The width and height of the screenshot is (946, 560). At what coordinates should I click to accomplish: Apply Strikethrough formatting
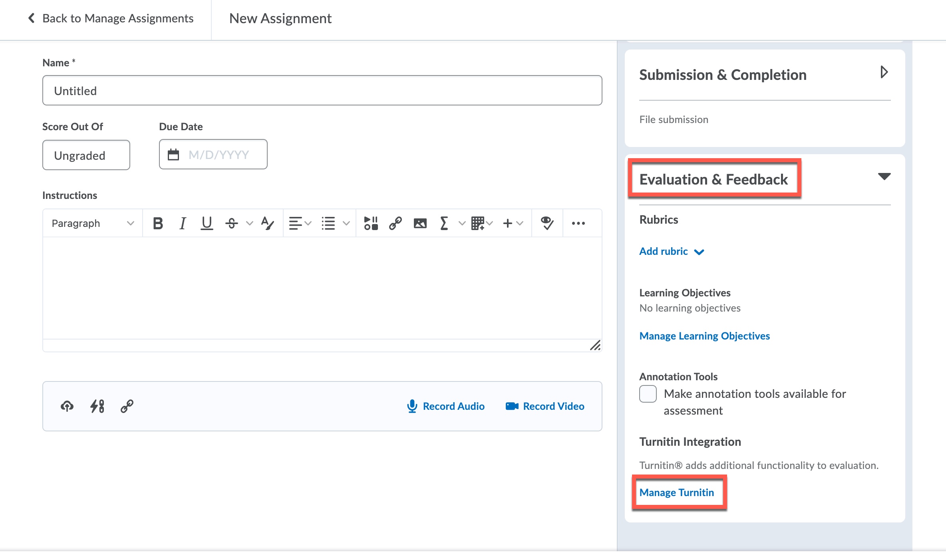click(x=232, y=223)
